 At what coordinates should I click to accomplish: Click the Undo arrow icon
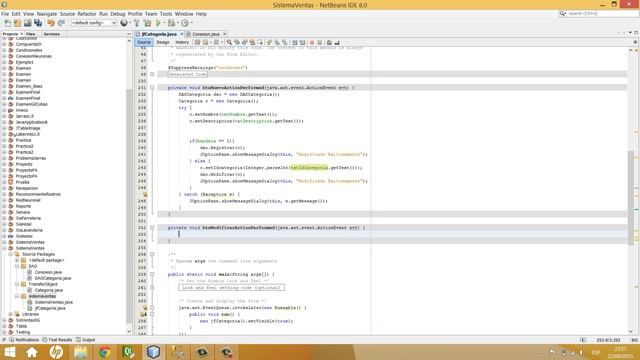[x=51, y=23]
